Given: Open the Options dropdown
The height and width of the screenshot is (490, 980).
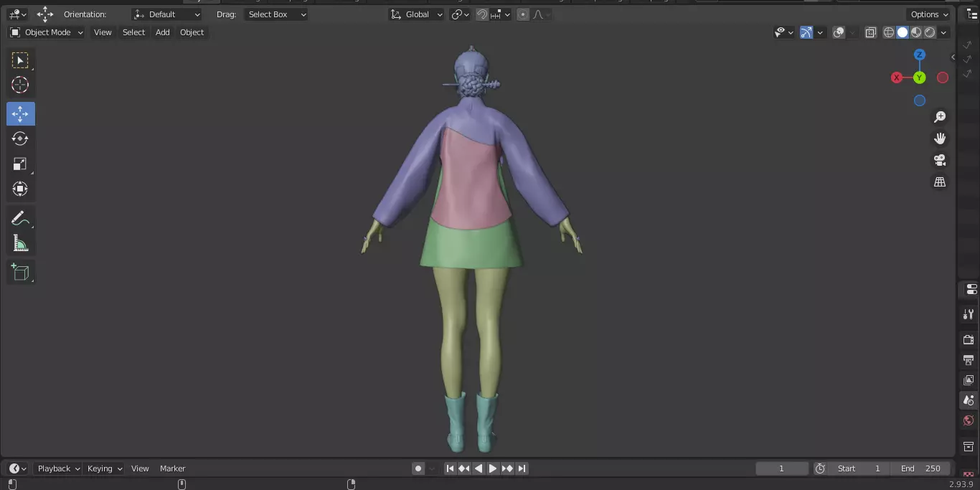Looking at the screenshot, I should (x=930, y=14).
